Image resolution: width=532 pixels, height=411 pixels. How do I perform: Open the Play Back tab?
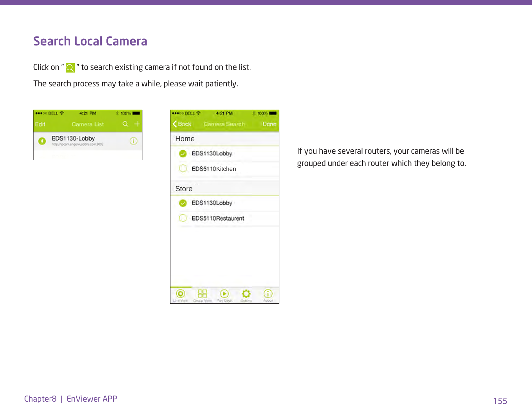(224, 295)
